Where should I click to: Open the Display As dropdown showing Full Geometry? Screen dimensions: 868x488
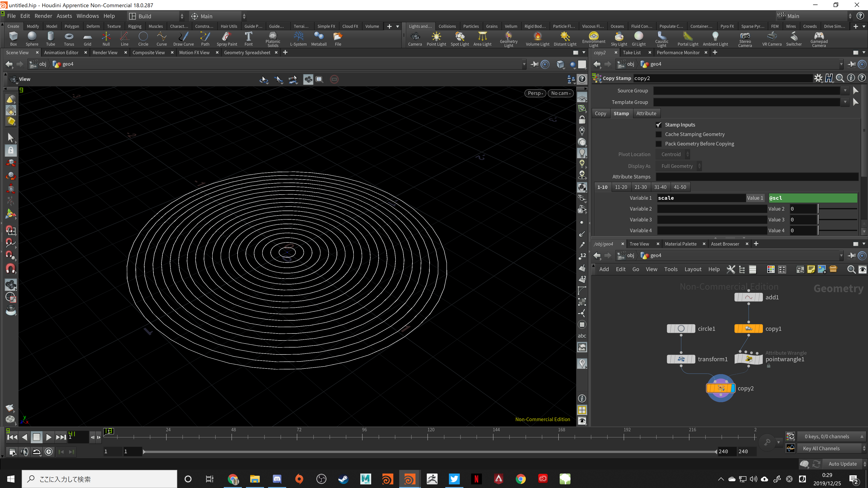click(679, 166)
